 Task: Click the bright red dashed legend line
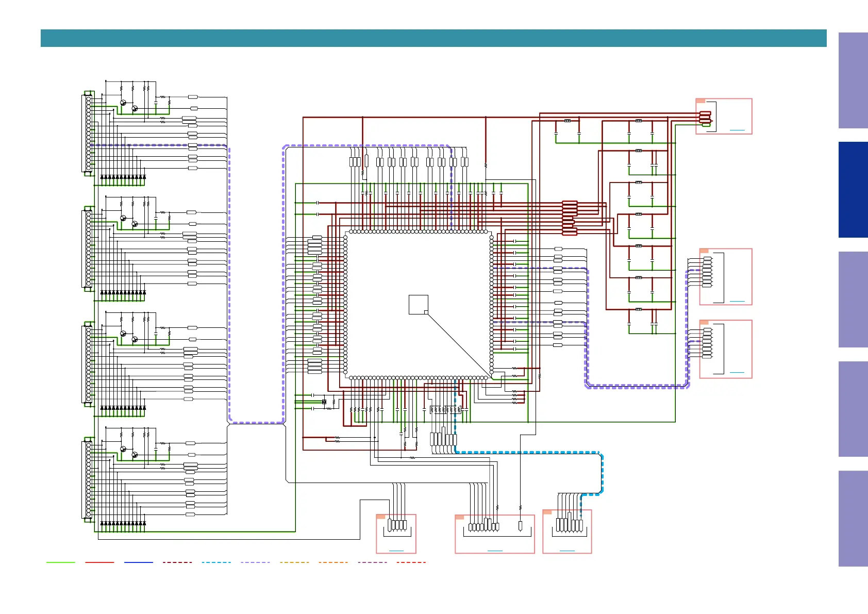click(411, 562)
